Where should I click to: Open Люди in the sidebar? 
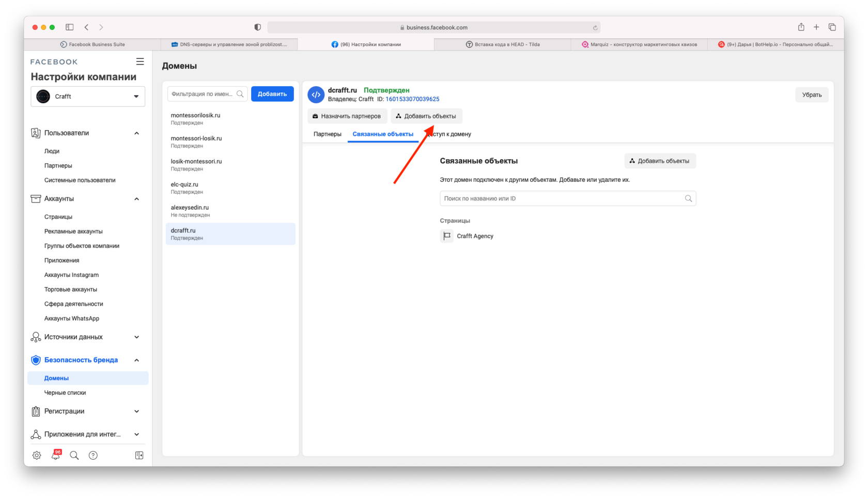[52, 151]
